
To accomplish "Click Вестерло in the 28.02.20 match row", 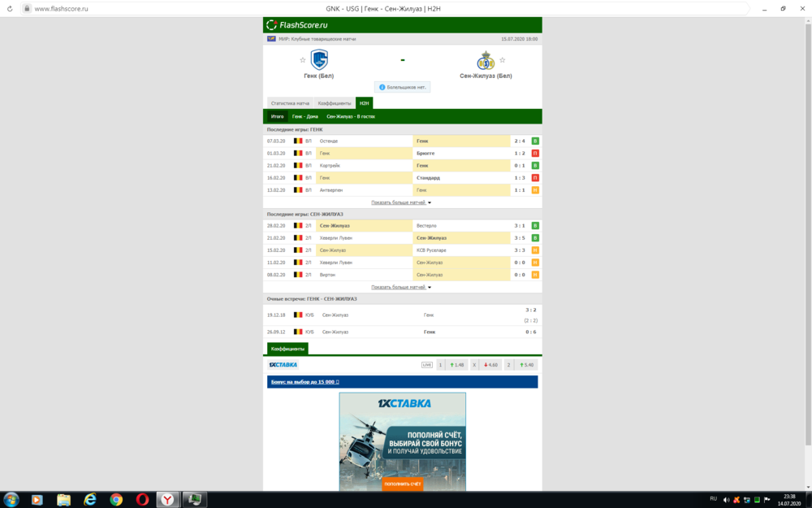I will point(426,226).
